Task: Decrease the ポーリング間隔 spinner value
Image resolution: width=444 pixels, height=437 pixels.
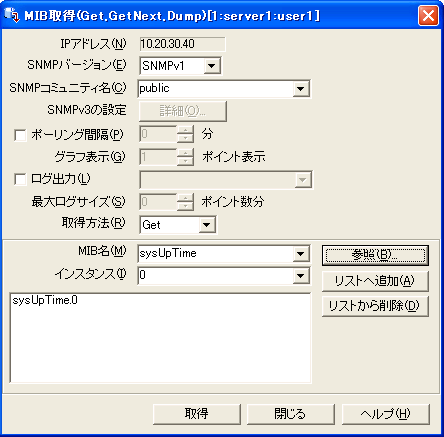Action: coord(185,138)
